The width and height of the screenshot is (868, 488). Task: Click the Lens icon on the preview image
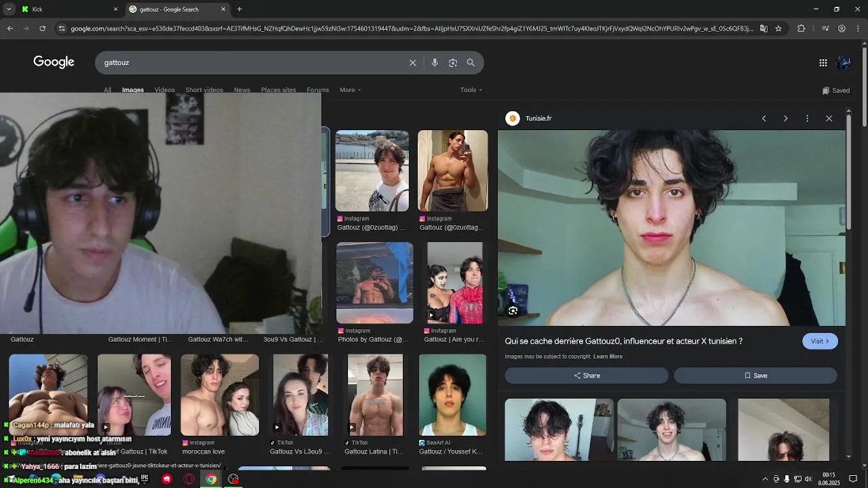pos(513,310)
